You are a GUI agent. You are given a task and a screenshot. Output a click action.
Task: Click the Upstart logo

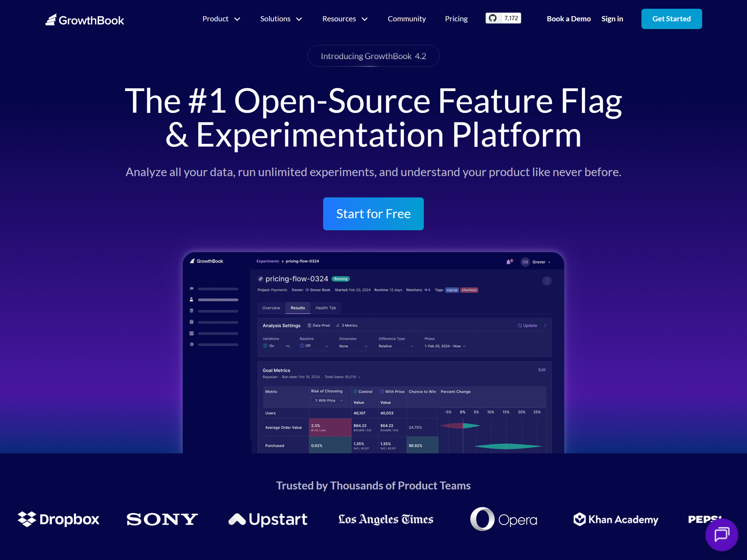(268, 519)
